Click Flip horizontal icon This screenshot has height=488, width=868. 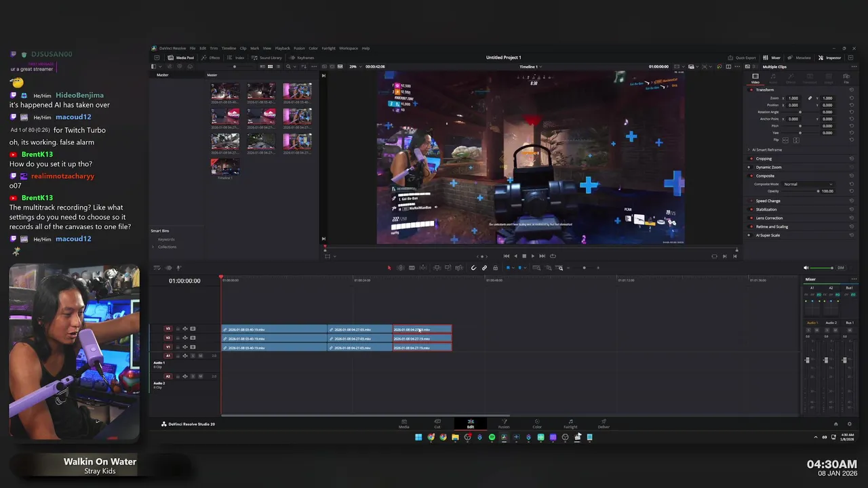[x=787, y=140]
